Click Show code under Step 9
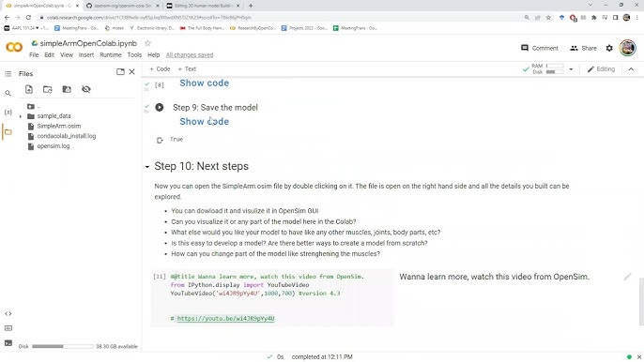This screenshot has width=644, height=362. tap(204, 122)
